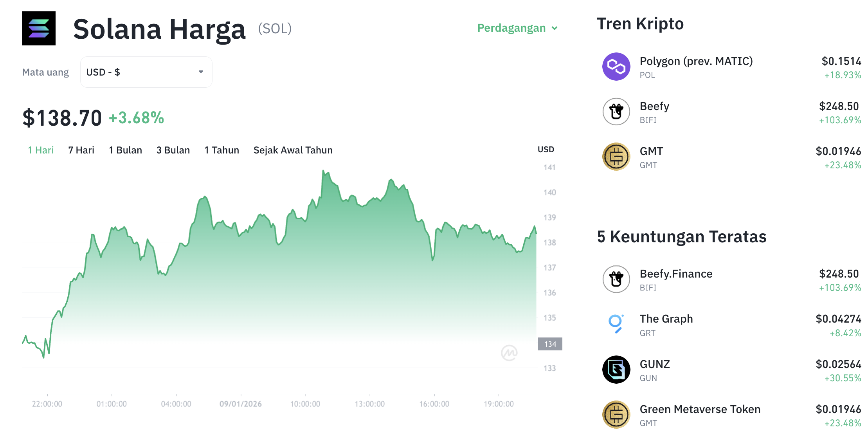Viewport: 868px width, 433px height.
Task: Click the CoinMarketCap watermark on the chart
Action: pyautogui.click(x=509, y=353)
